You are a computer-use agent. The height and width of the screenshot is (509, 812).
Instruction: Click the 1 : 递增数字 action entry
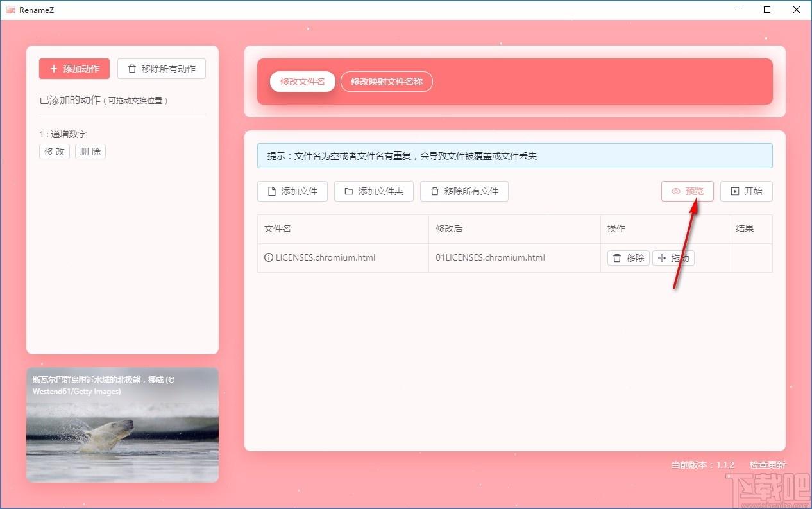[x=63, y=134]
